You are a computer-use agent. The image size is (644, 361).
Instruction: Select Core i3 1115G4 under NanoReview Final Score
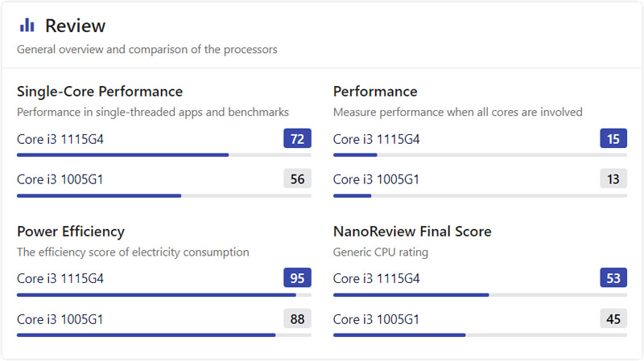click(377, 278)
